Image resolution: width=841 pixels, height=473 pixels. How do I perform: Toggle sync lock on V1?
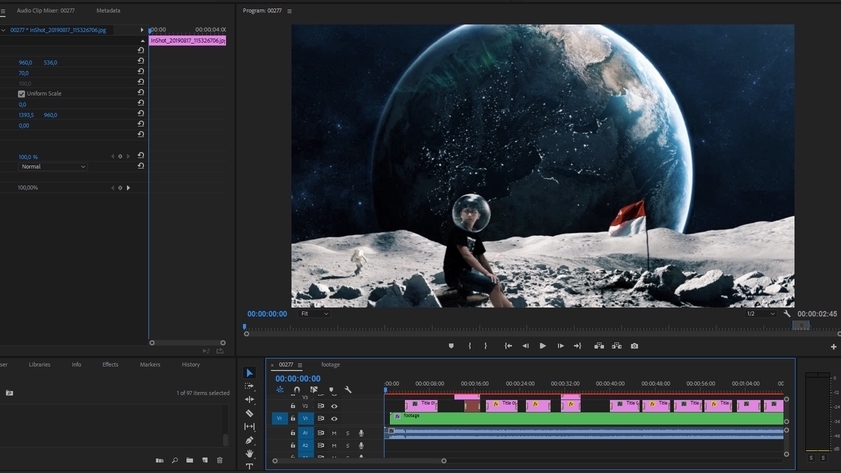321,418
